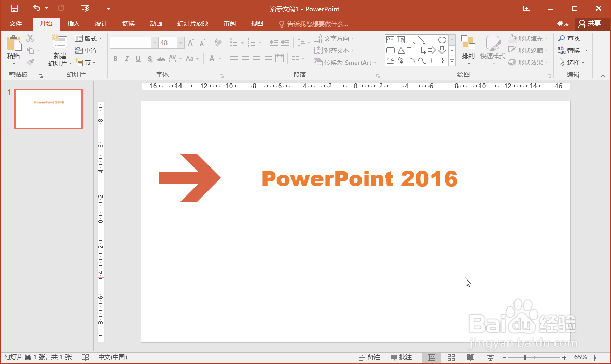611x364 pixels.
Task: Collapse the ribbon with the chevron
Action: coord(603,76)
